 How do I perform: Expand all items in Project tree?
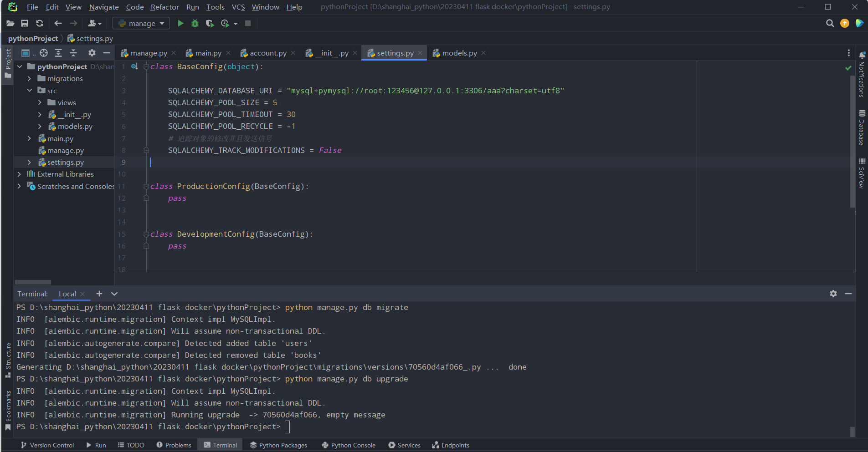click(58, 53)
